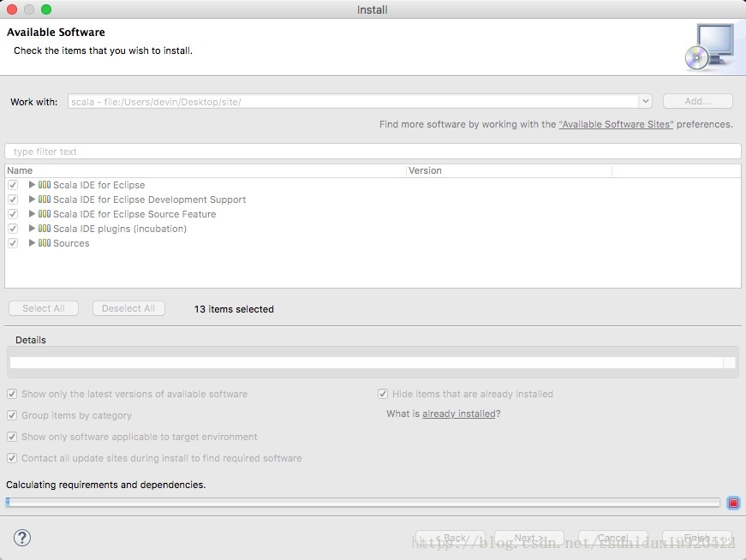
Task: Click the Next button
Action: (529, 538)
